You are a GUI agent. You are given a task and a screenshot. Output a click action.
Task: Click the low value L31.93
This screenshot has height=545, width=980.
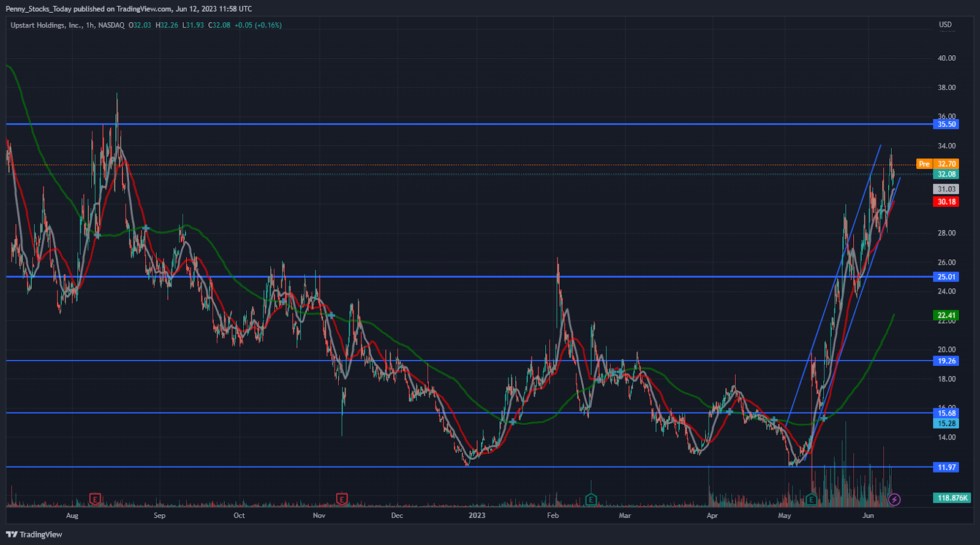193,25
